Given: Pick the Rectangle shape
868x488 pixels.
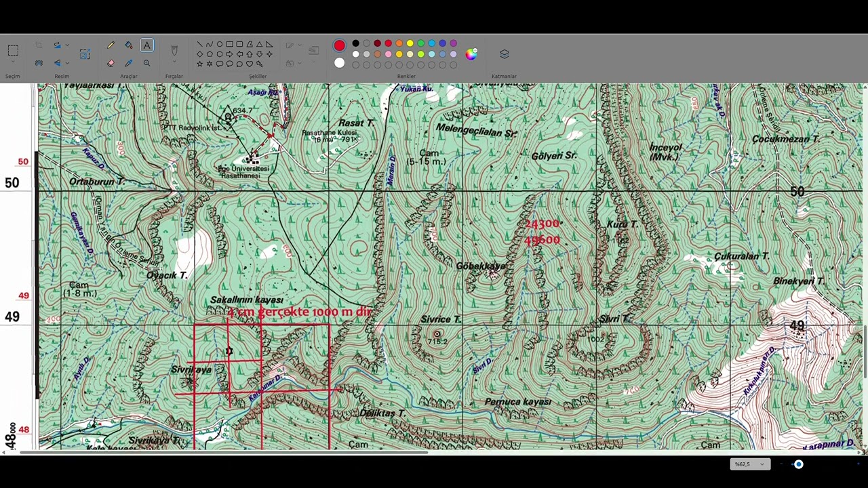Looking at the screenshot, I should coord(229,44).
